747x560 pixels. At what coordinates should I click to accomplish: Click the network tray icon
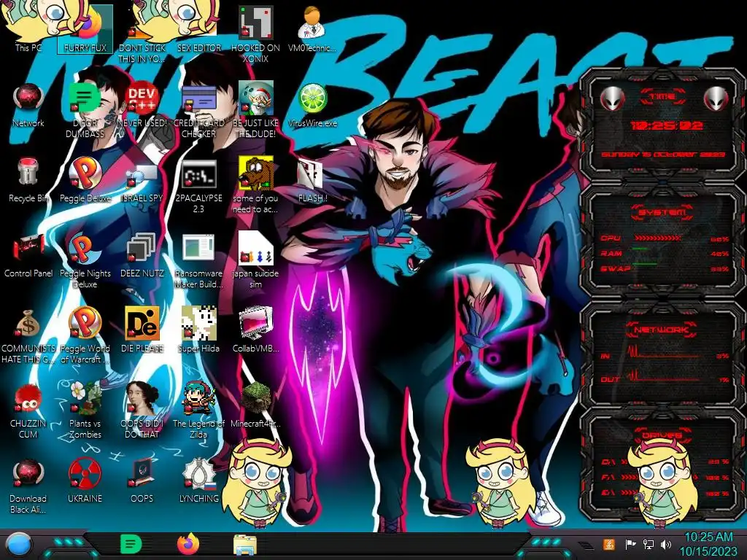pos(648,544)
